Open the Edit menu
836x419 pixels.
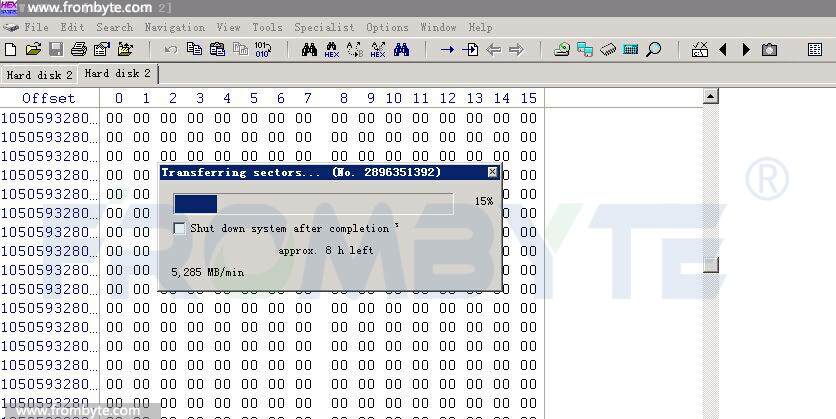click(72, 27)
